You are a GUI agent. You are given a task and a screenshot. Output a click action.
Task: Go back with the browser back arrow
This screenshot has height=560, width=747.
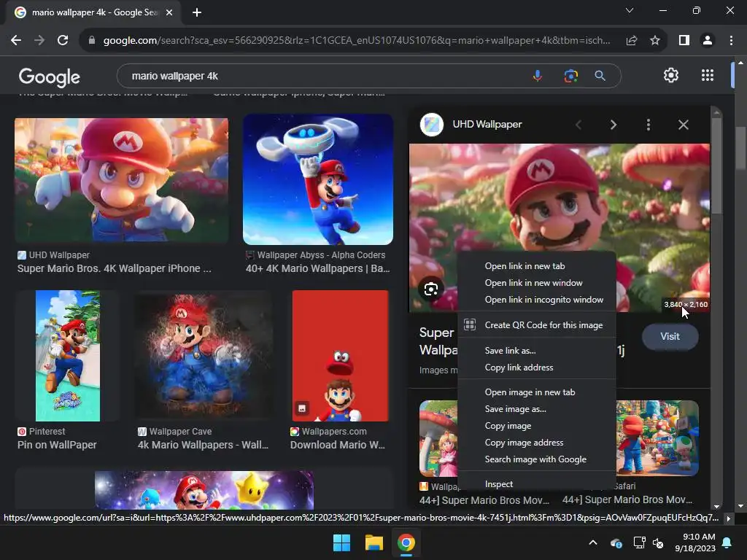[x=16, y=41]
